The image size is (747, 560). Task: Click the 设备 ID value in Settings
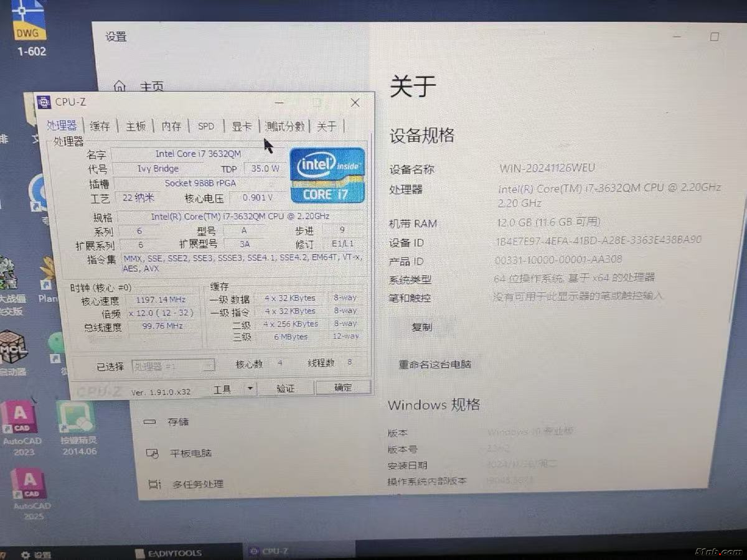599,240
